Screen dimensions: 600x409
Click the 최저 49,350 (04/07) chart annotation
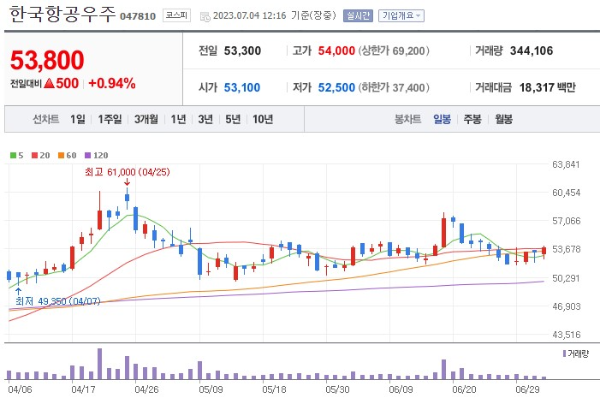tap(58, 301)
